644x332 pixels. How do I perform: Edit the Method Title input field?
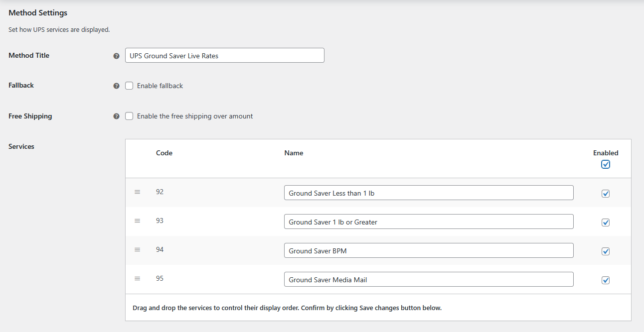click(x=225, y=55)
